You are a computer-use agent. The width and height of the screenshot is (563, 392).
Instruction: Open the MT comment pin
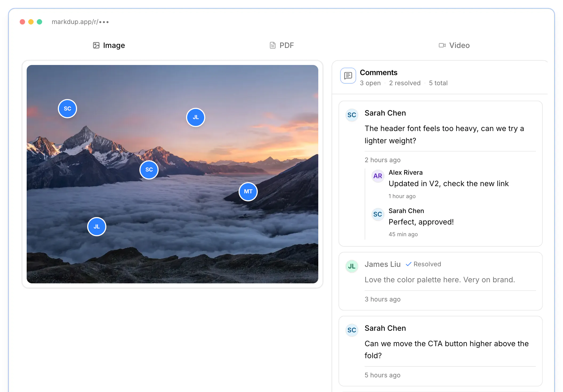pyautogui.click(x=248, y=192)
